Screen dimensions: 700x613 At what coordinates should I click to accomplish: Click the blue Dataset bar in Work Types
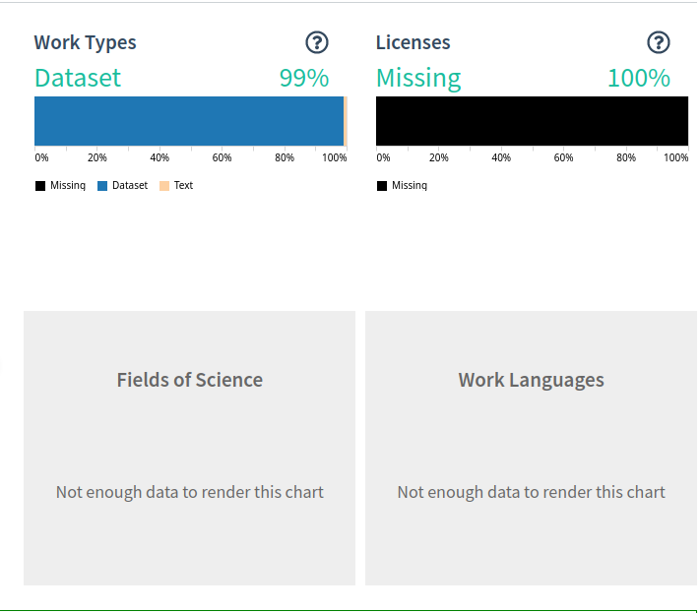click(x=189, y=121)
